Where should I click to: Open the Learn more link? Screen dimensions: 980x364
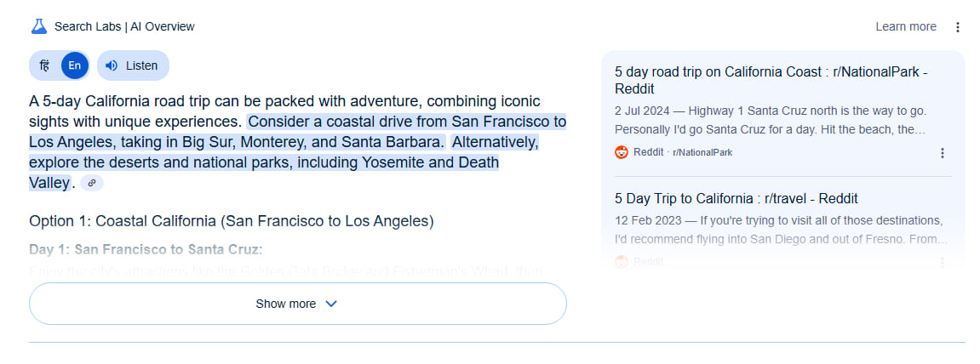coord(906,27)
